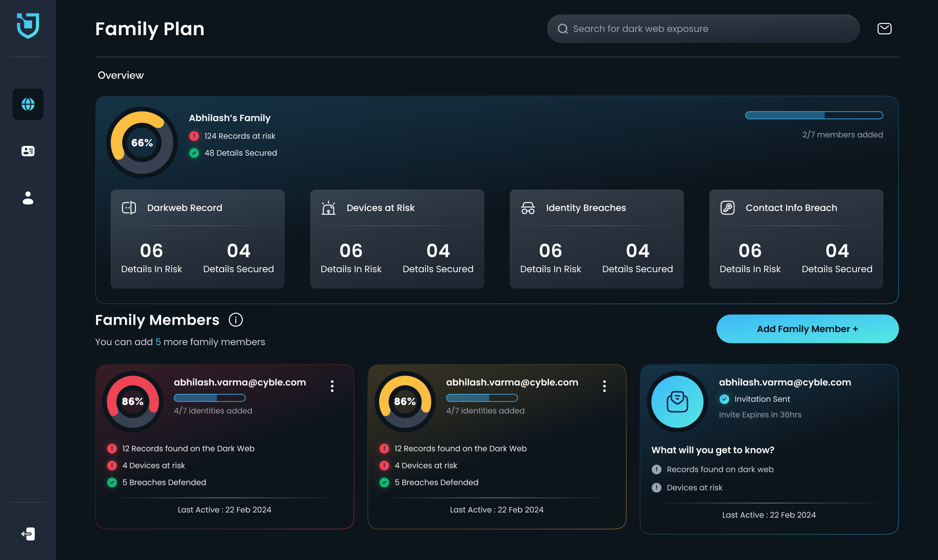Select the Overview section label
Screen dimensions: 938x560
pyautogui.click(x=121, y=75)
